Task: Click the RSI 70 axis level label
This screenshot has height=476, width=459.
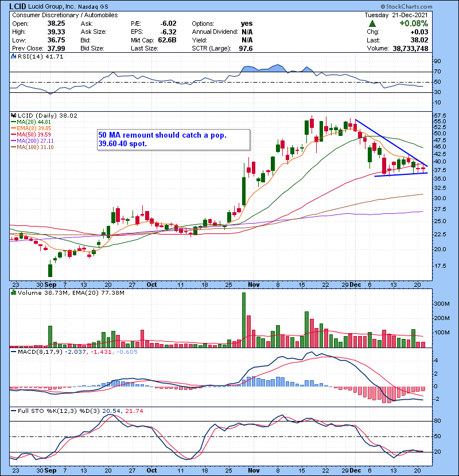Action: [437, 72]
